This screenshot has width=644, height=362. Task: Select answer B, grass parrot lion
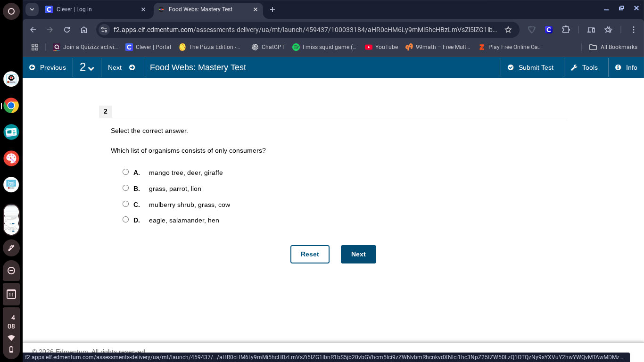pyautogui.click(x=125, y=188)
